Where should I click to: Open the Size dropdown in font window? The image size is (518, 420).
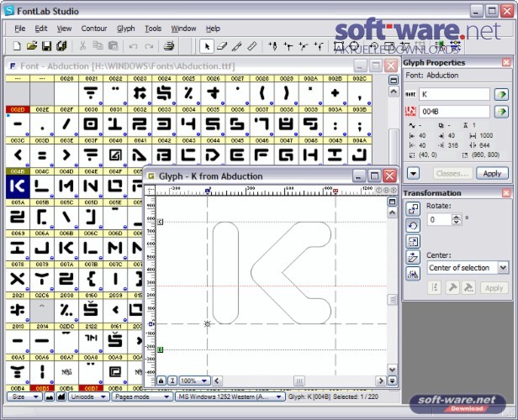(24, 397)
